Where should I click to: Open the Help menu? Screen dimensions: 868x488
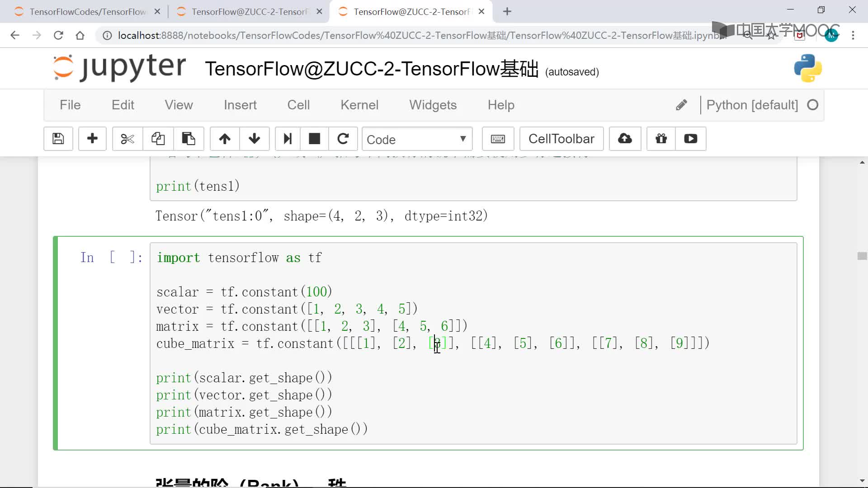[x=501, y=105]
